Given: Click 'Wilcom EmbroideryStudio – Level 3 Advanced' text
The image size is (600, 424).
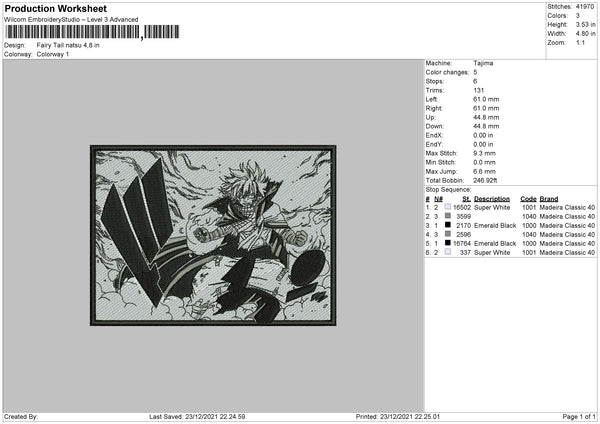Looking at the screenshot, I should 71,20.
